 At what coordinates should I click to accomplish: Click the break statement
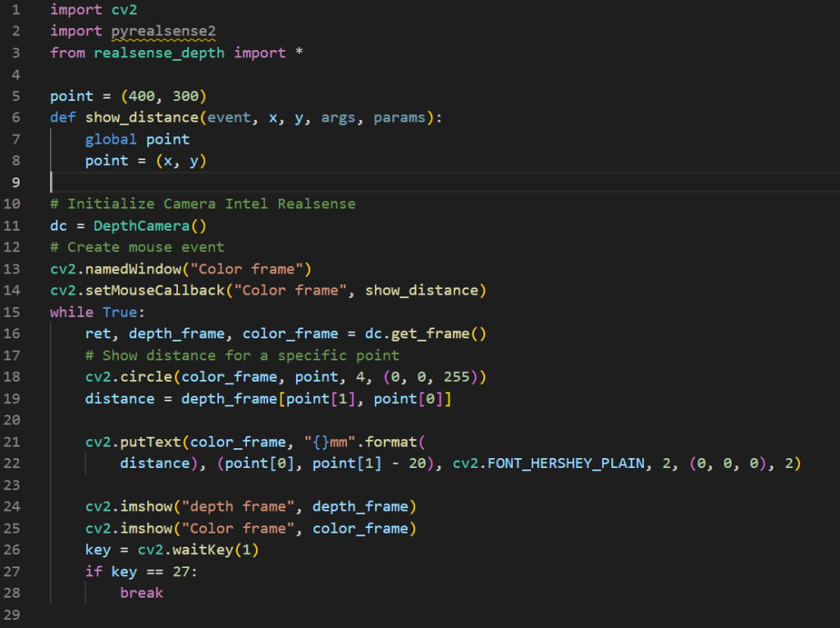(x=141, y=593)
